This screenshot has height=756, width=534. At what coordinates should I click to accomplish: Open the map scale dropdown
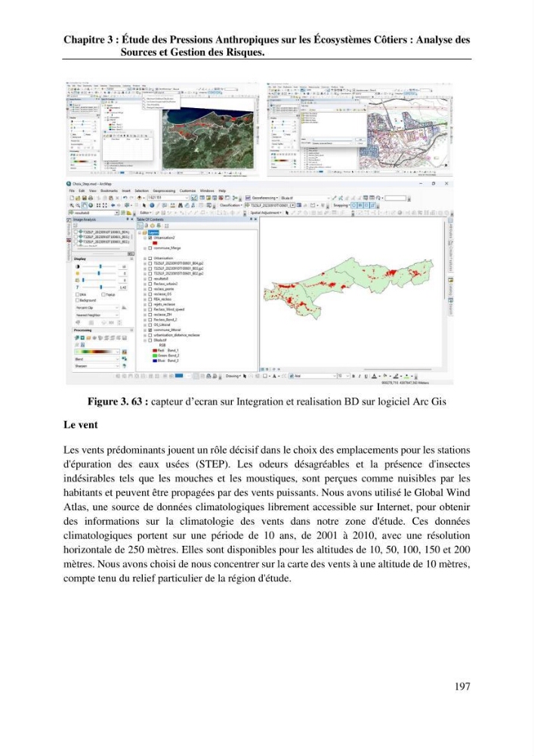point(187,197)
